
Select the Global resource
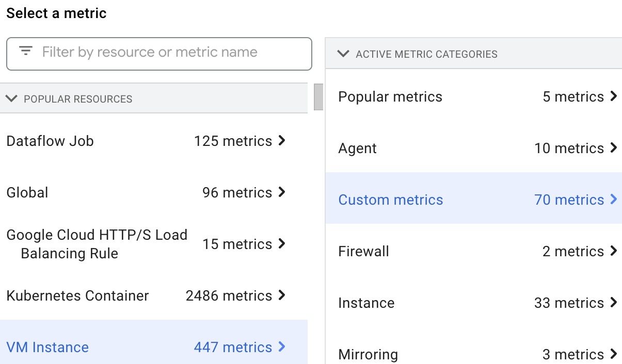pyautogui.click(x=27, y=192)
